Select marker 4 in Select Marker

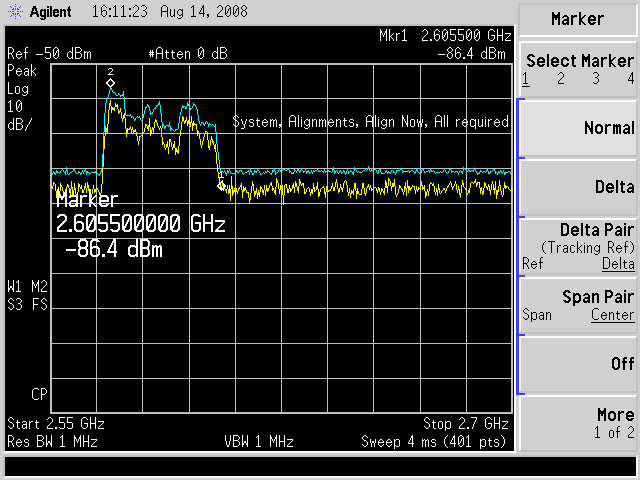630,78
